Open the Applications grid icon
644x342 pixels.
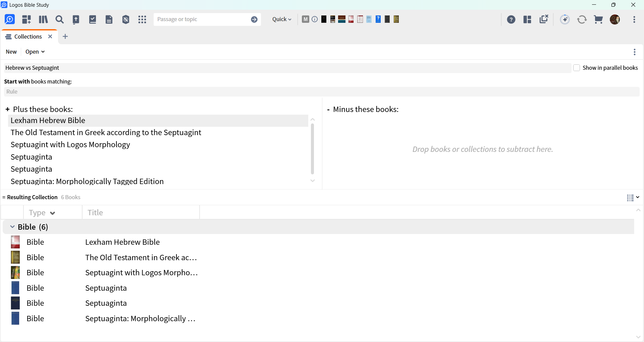tap(142, 19)
